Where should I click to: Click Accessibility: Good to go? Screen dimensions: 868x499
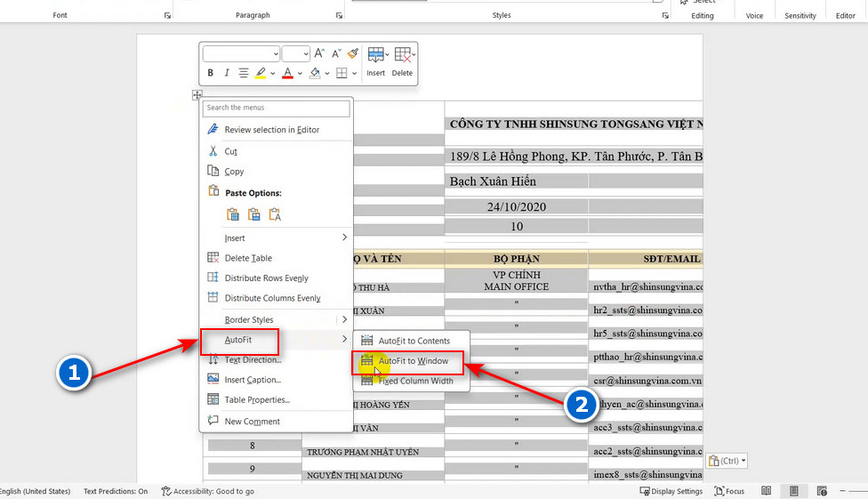[208, 491]
